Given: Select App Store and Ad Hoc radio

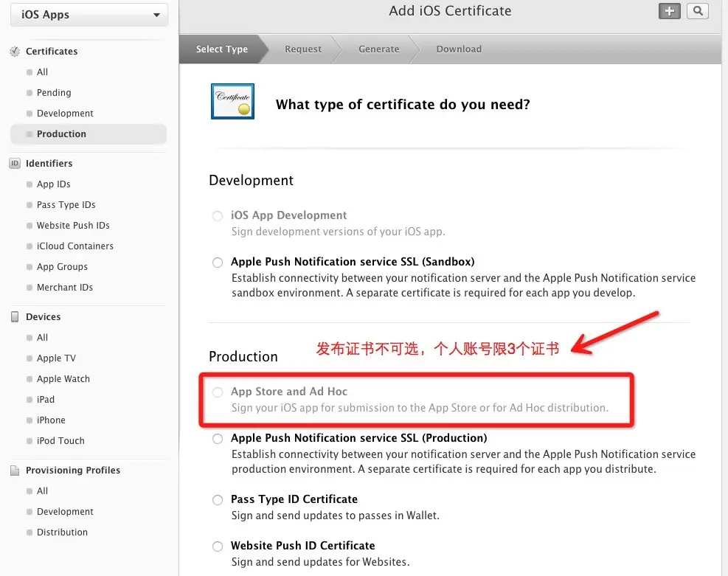Looking at the screenshot, I should point(218,392).
